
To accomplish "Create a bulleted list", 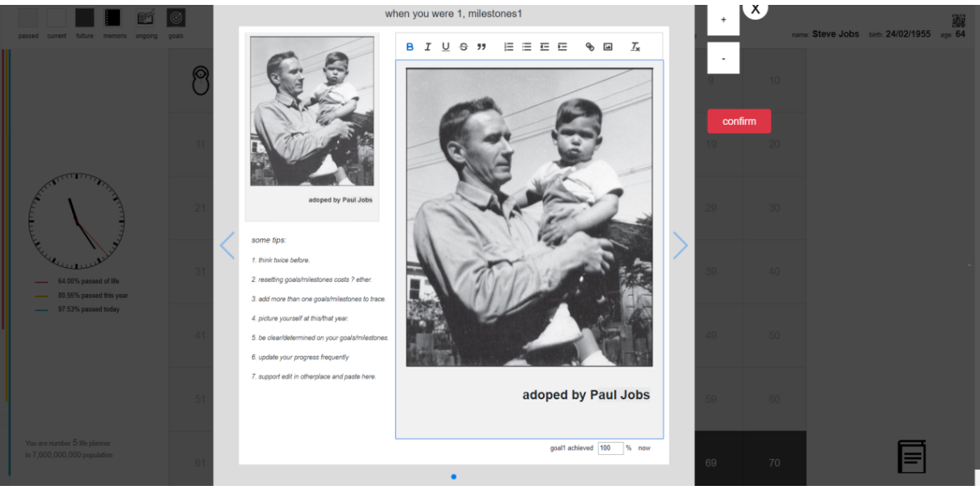I will (527, 47).
